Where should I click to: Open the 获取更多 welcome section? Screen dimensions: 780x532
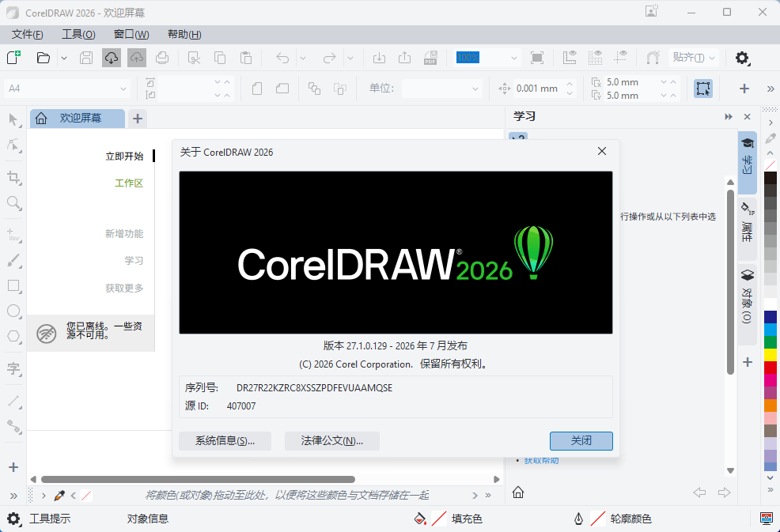(124, 289)
